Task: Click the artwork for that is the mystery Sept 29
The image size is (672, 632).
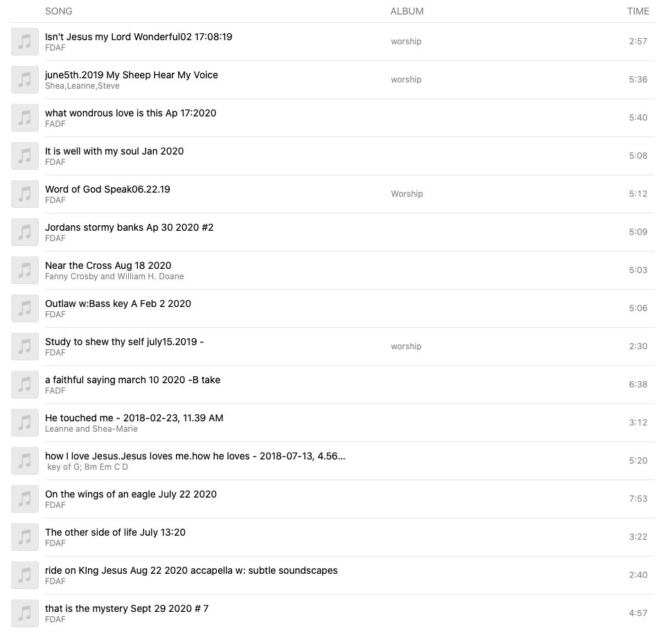Action: coord(25,613)
